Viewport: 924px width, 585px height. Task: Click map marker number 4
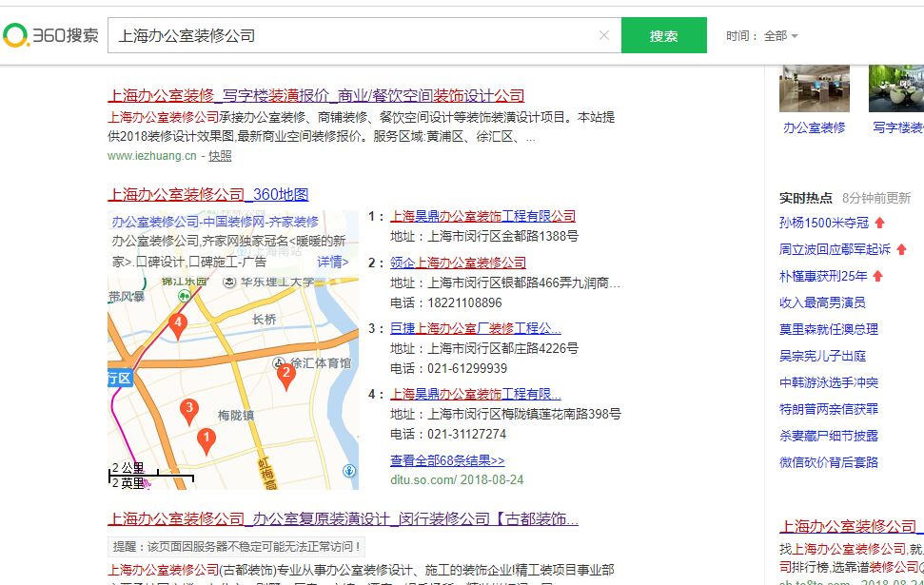click(x=178, y=325)
